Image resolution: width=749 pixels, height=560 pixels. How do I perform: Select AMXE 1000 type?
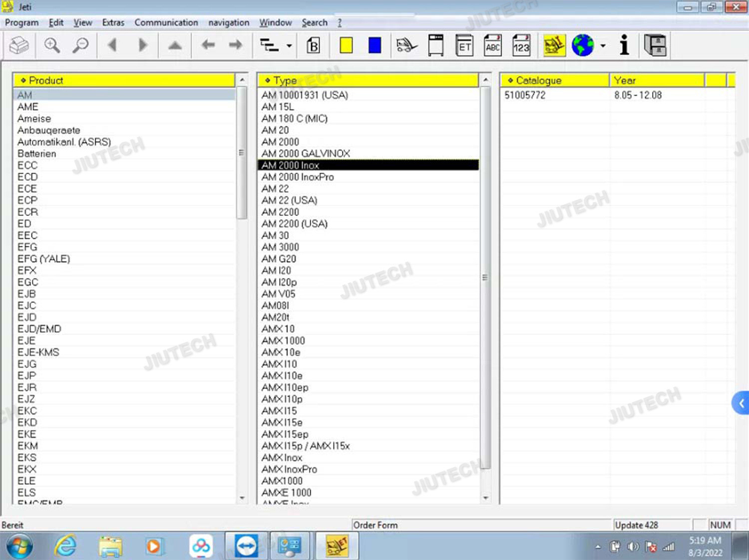pyautogui.click(x=369, y=493)
